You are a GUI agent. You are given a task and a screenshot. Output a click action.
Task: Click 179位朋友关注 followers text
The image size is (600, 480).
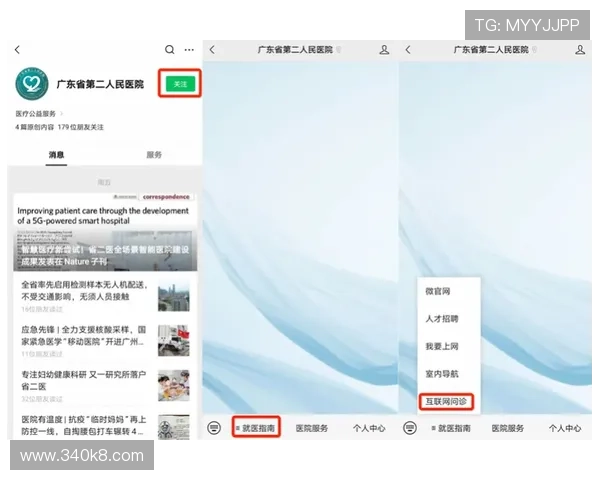(x=81, y=127)
